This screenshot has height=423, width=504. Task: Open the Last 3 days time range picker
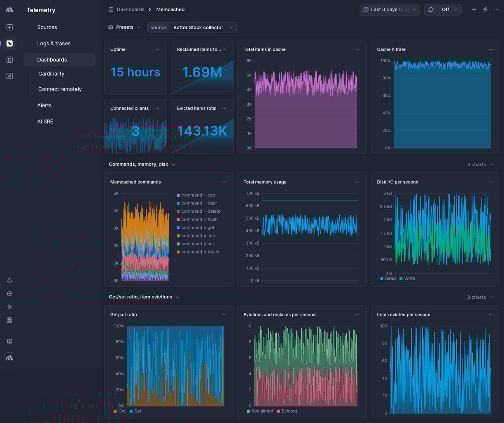[389, 9]
